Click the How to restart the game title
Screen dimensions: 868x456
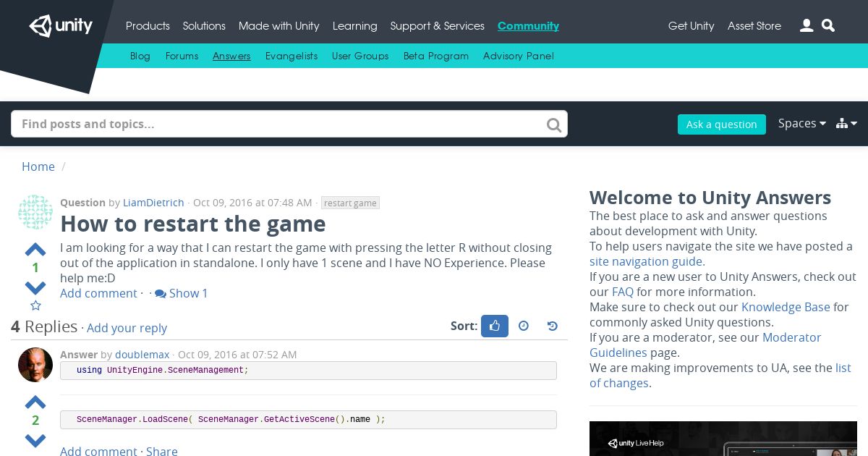click(x=193, y=224)
